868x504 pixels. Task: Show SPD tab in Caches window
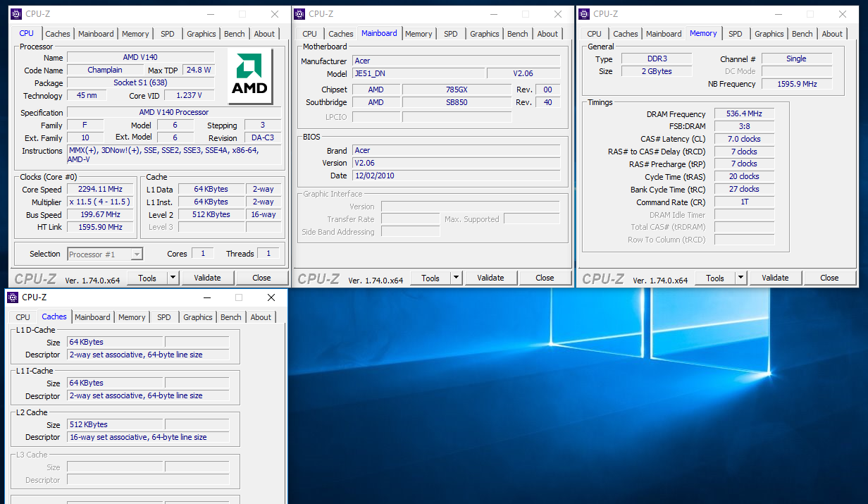[164, 317]
